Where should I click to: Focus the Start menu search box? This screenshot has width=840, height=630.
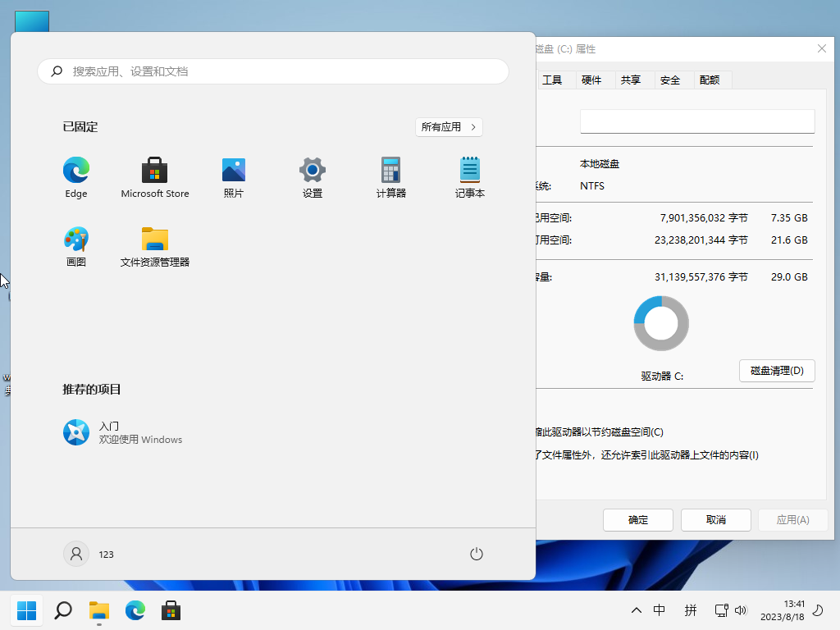pos(273,71)
